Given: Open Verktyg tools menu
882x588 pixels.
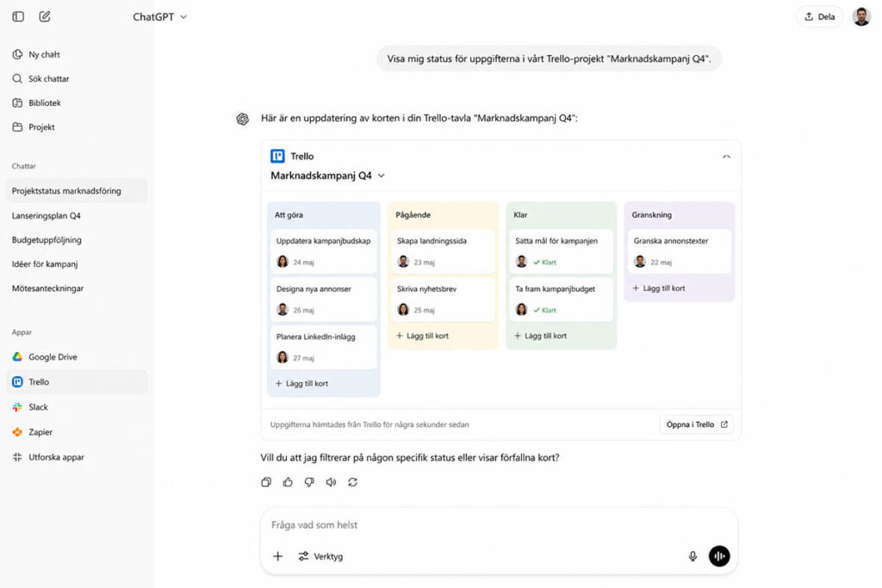Looking at the screenshot, I should pyautogui.click(x=320, y=556).
